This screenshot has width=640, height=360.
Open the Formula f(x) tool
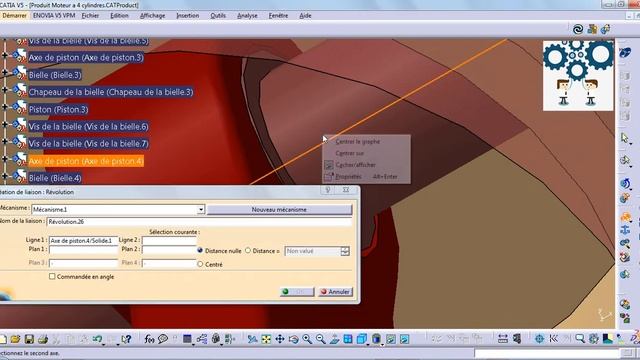pos(149,339)
